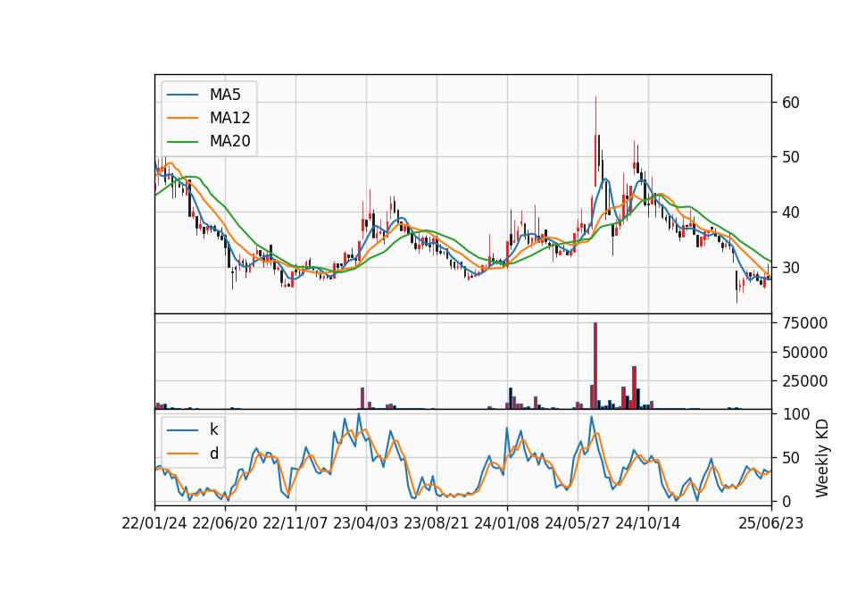
Task: Click the 24/01/08 date tick label
Action: coord(507,523)
